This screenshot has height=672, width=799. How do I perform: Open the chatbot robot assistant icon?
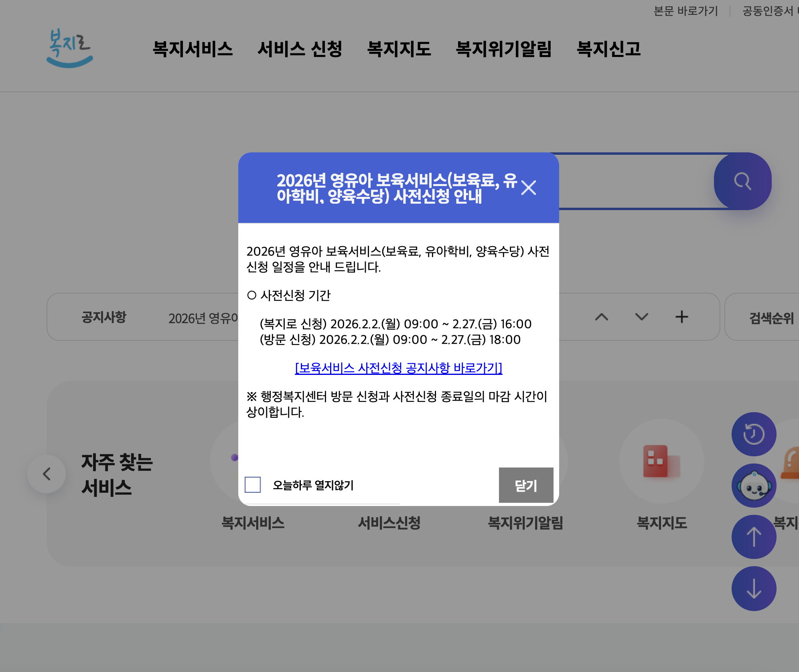point(754,486)
